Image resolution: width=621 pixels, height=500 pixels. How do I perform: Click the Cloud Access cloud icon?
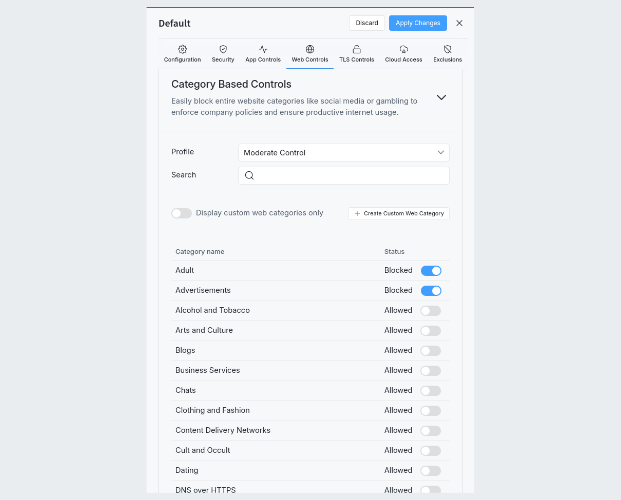pyautogui.click(x=403, y=48)
